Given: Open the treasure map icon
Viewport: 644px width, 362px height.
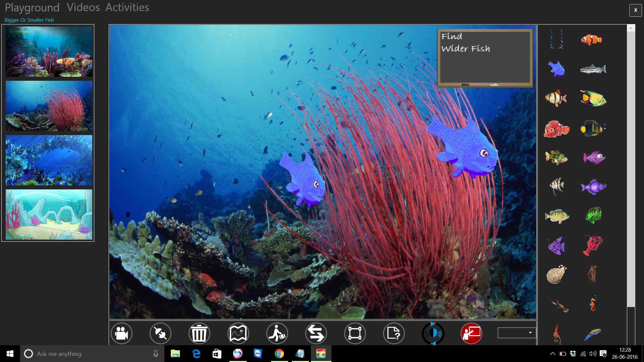Looking at the screenshot, I should pyautogui.click(x=238, y=333).
